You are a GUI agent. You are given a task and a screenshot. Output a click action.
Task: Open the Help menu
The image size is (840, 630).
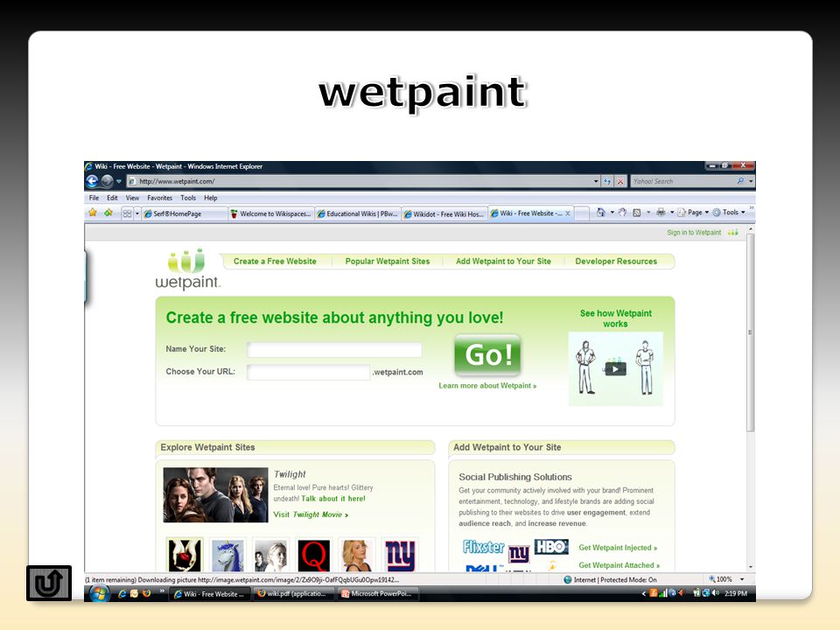(x=211, y=198)
